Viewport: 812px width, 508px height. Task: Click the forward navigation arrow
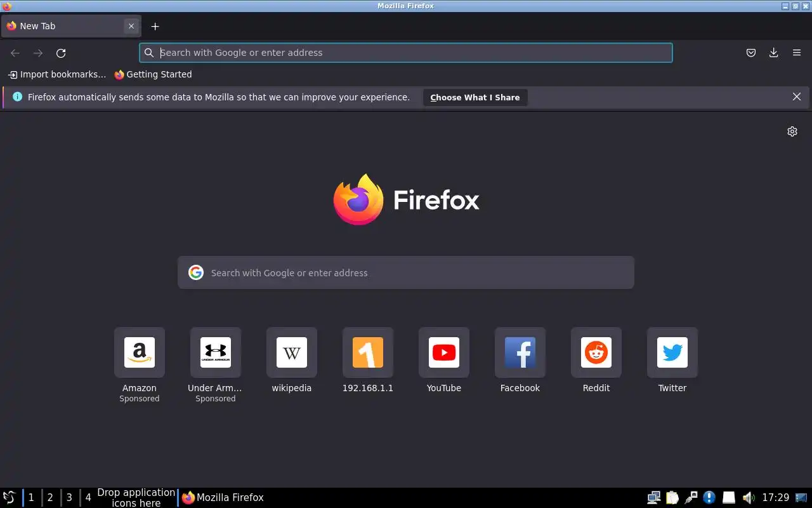(x=38, y=53)
